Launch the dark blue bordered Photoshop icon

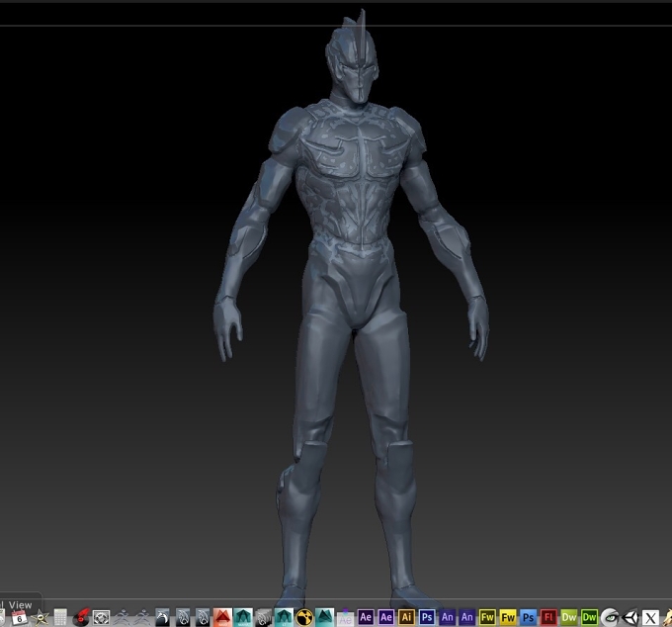click(x=427, y=617)
